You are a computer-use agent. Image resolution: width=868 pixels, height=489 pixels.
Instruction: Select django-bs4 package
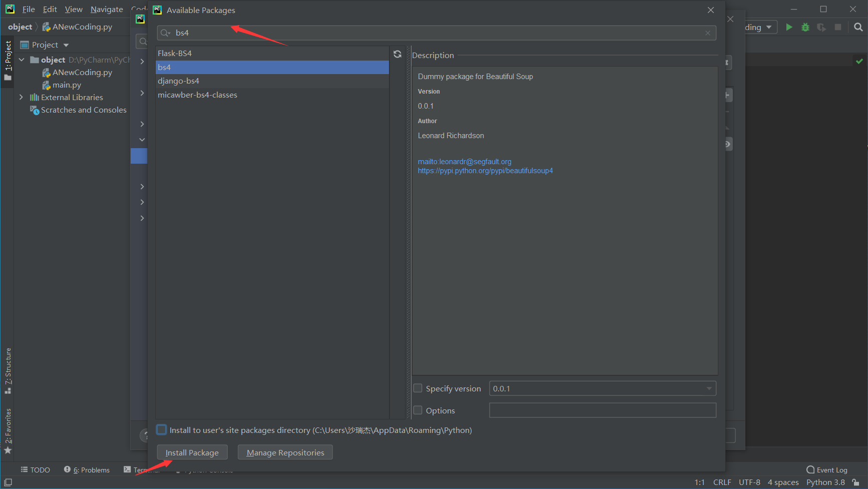click(272, 81)
